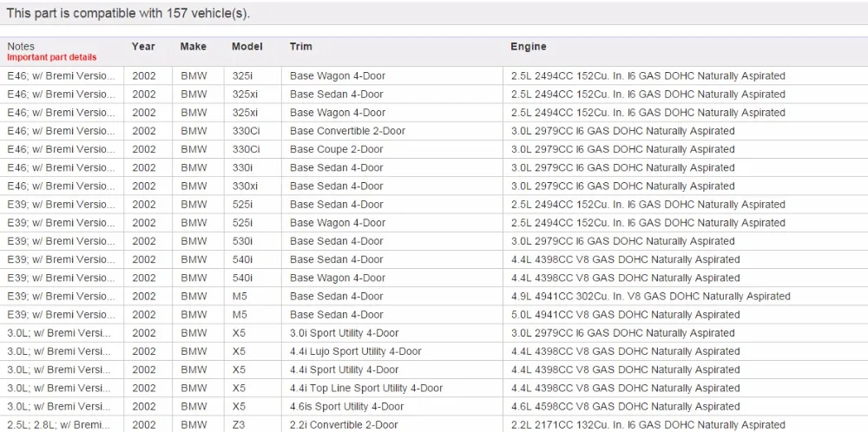Click 540i model in the Base Sedan row
Screen dimensions: 868x432
242,259
